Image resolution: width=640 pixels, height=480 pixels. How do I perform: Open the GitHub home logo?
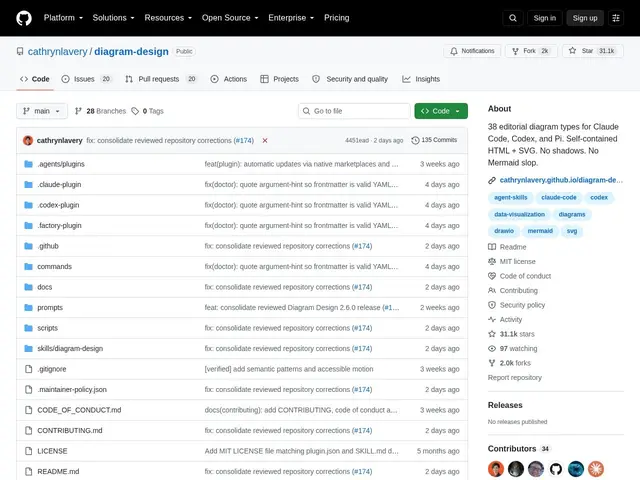(x=24, y=18)
